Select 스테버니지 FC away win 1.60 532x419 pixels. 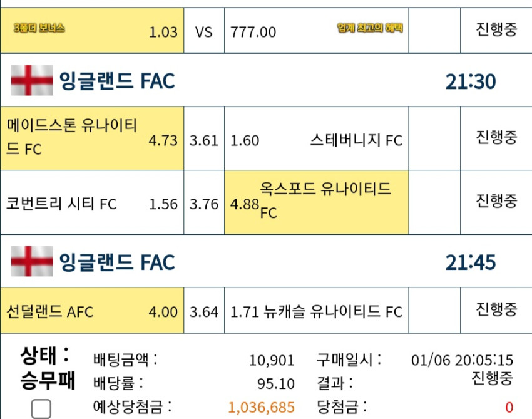coord(317,138)
